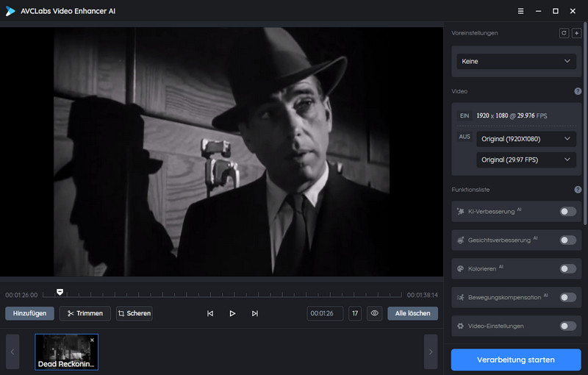Screen dimensions: 588x375
Task: Open the Original (29.97 FPS) dropdown
Action: coord(526,160)
